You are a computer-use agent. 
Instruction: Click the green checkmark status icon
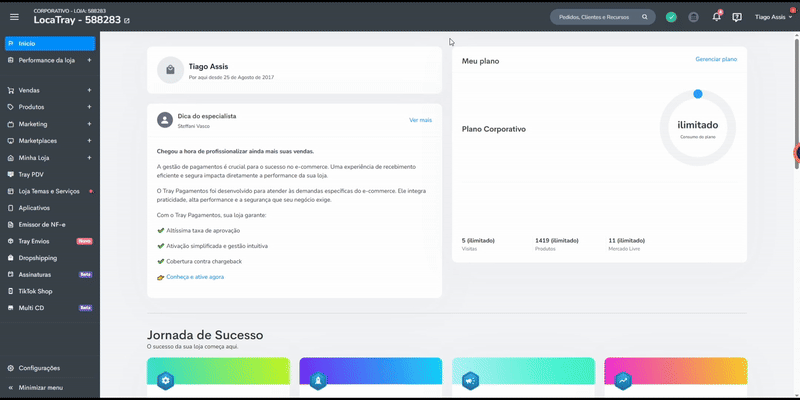pos(671,17)
